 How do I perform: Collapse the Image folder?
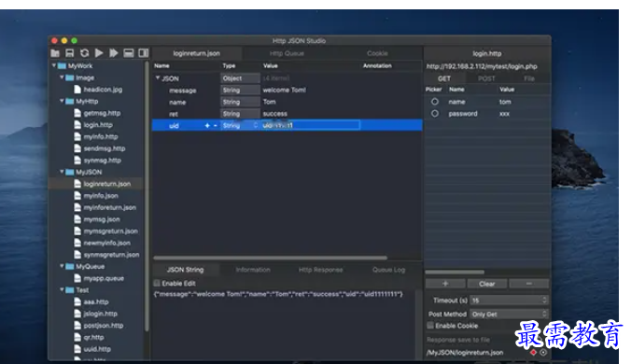[x=62, y=77]
